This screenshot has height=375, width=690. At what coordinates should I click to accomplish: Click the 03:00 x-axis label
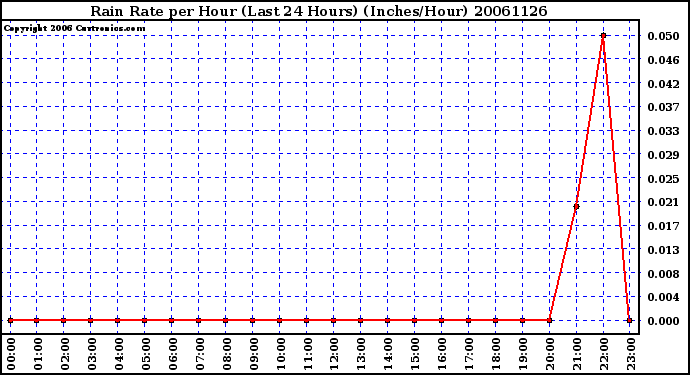click(92, 354)
